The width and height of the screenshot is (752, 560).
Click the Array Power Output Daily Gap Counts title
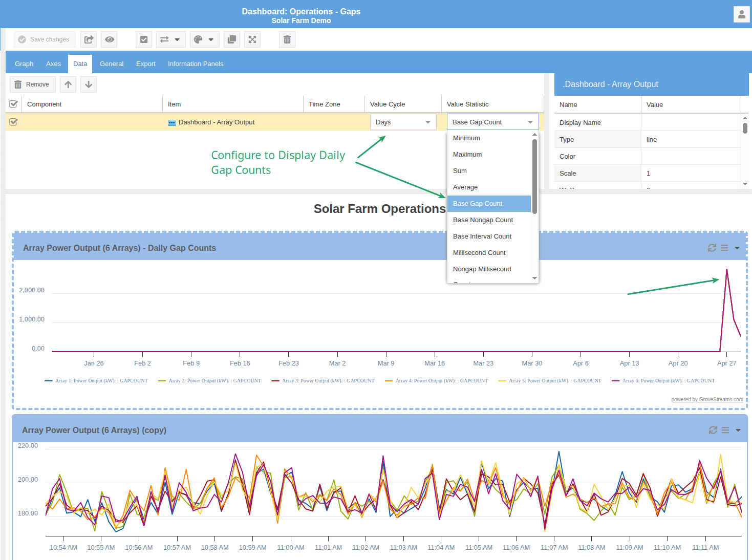(119, 248)
